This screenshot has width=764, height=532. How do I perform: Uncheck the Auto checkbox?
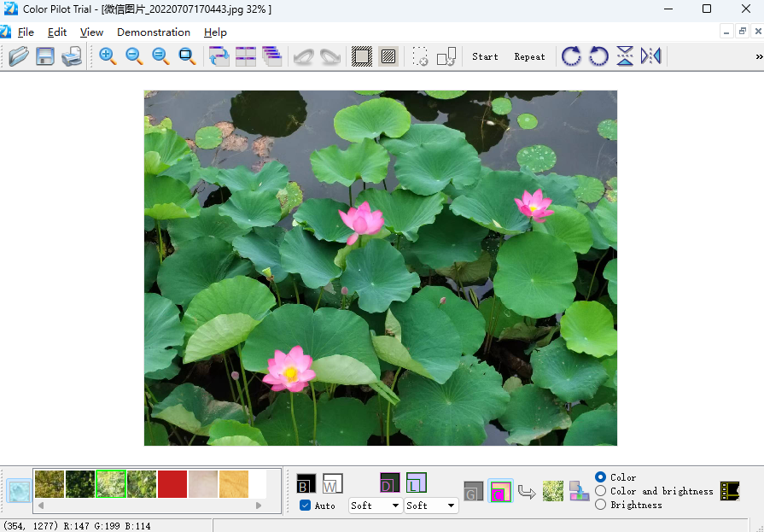coord(305,506)
